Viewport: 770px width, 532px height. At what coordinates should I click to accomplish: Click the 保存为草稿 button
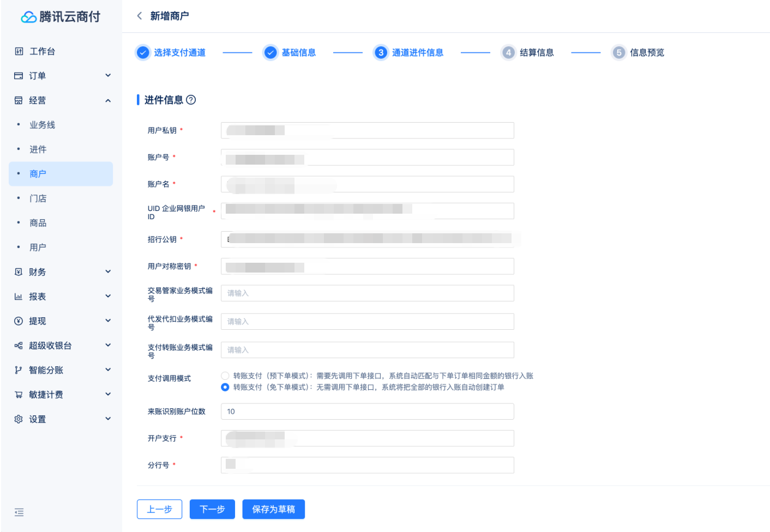tap(274, 509)
